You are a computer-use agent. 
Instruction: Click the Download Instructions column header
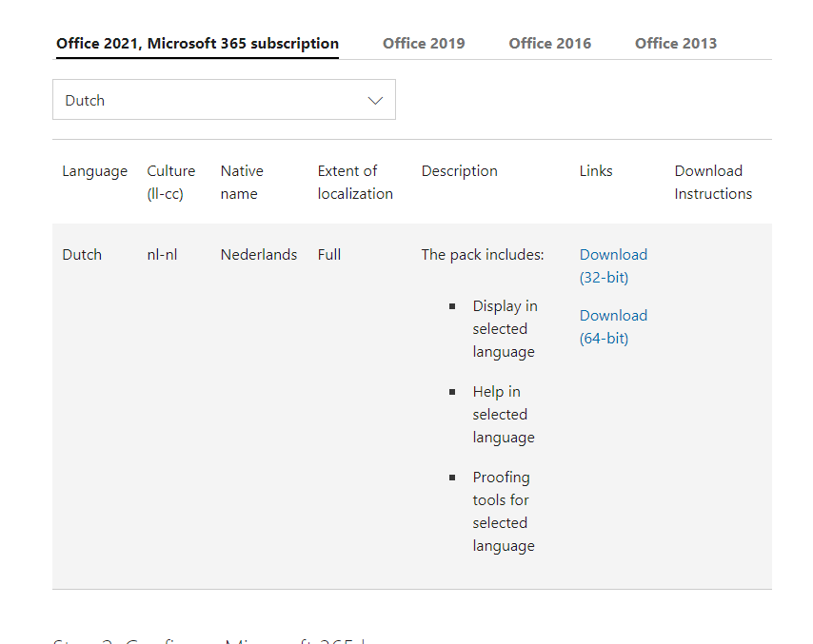click(713, 182)
